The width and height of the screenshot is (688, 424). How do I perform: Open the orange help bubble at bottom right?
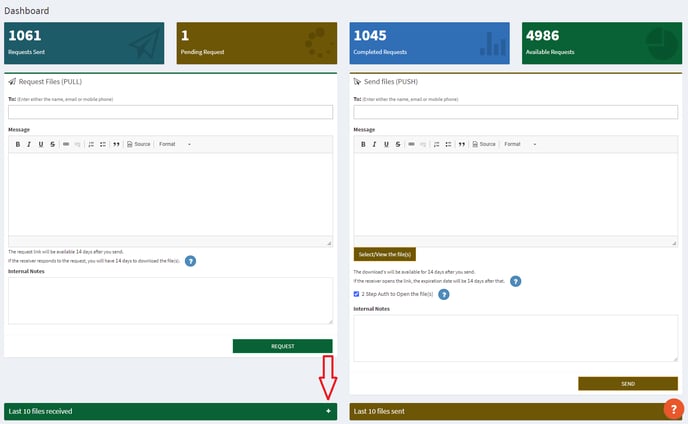click(674, 409)
